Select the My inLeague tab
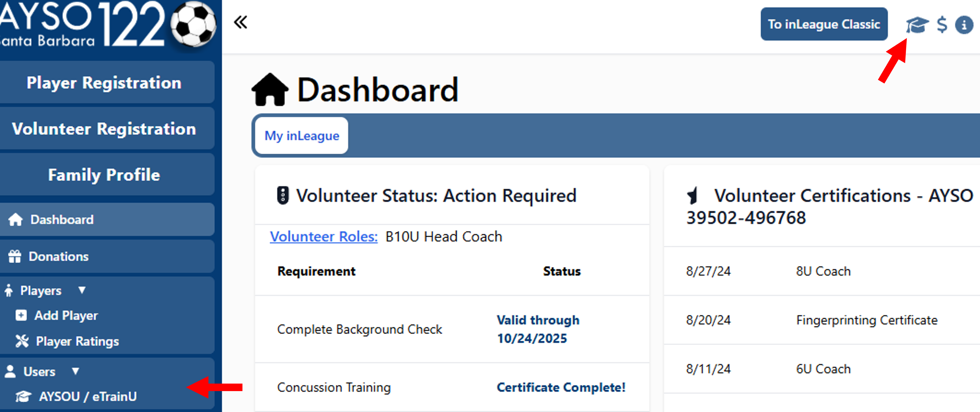The width and height of the screenshot is (980, 412). pyautogui.click(x=302, y=136)
